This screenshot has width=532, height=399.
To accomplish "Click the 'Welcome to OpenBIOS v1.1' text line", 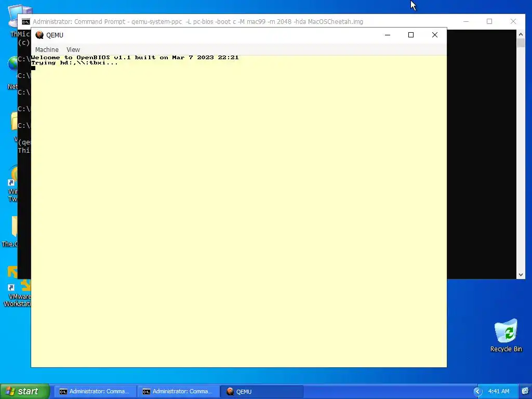I will pyautogui.click(x=135, y=57).
